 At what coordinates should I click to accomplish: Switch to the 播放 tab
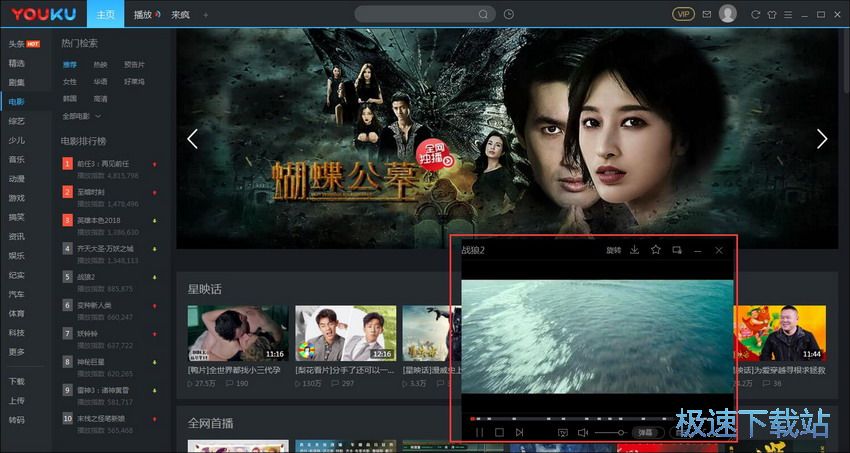(x=147, y=15)
